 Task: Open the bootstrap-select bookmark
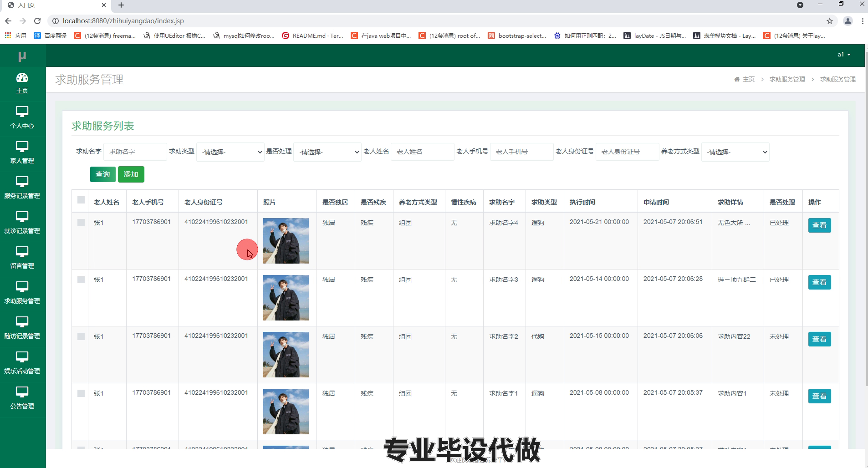(516, 36)
